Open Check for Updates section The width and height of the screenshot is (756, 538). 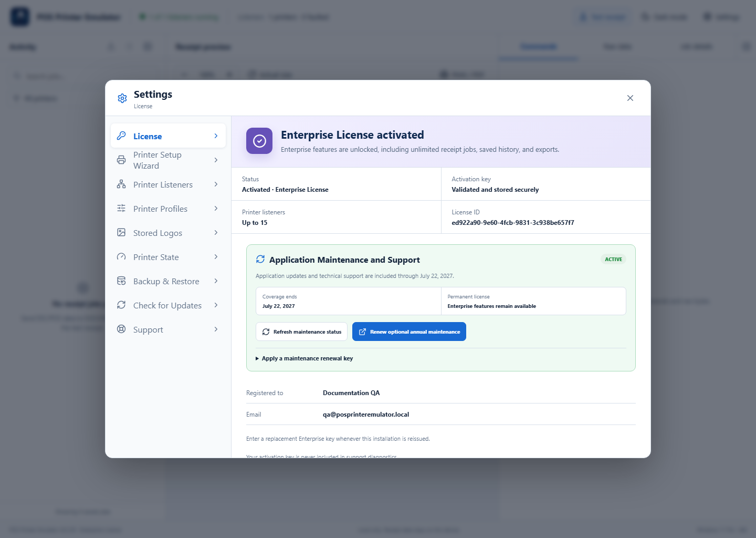pos(168,305)
